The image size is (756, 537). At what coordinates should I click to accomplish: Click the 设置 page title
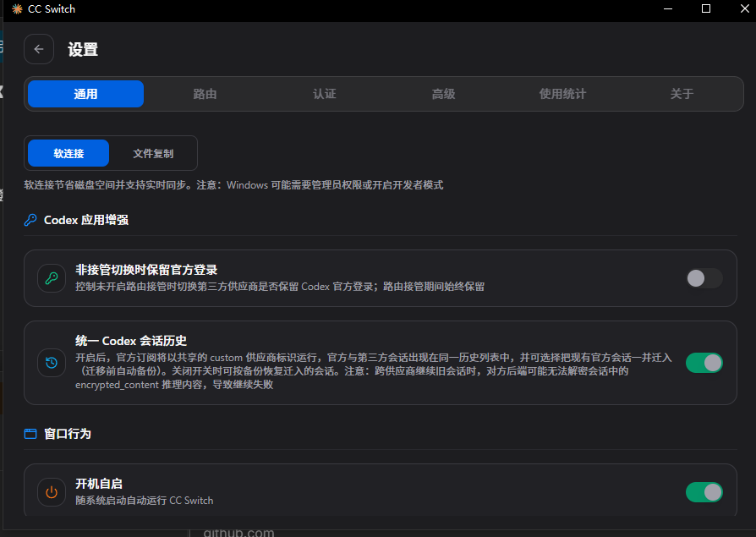coord(83,49)
